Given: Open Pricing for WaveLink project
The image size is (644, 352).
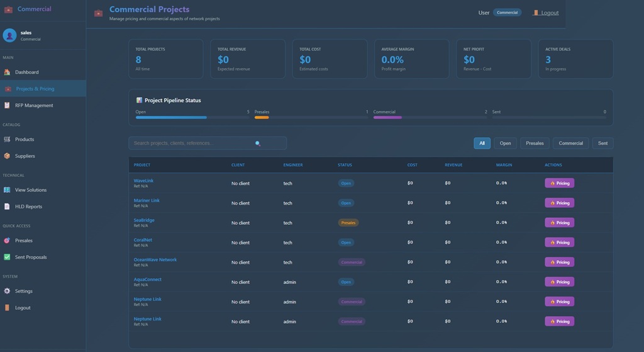Looking at the screenshot, I should tap(559, 183).
